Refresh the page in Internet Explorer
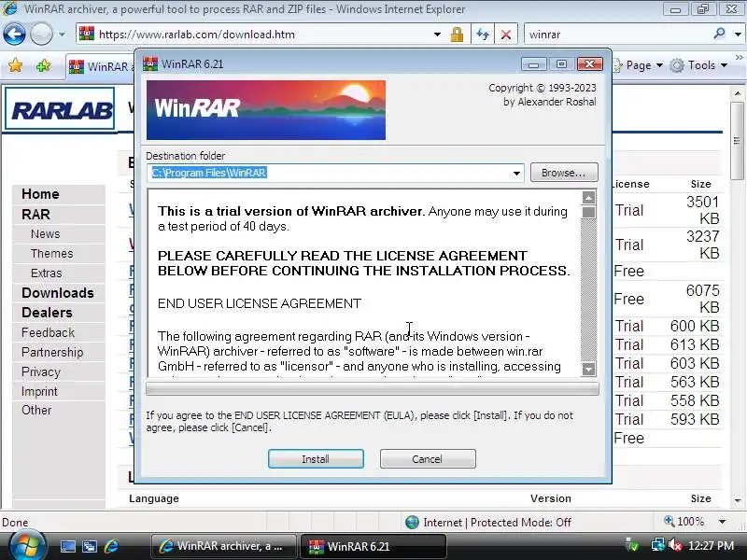747x560 pixels. tap(482, 35)
